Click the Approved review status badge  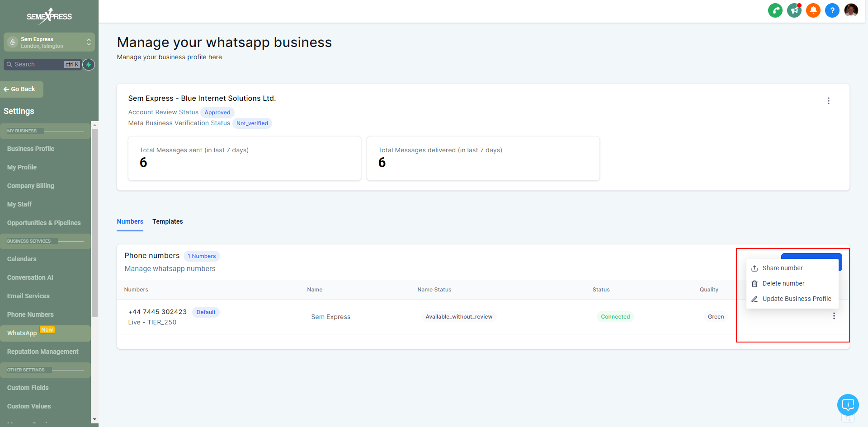(217, 113)
